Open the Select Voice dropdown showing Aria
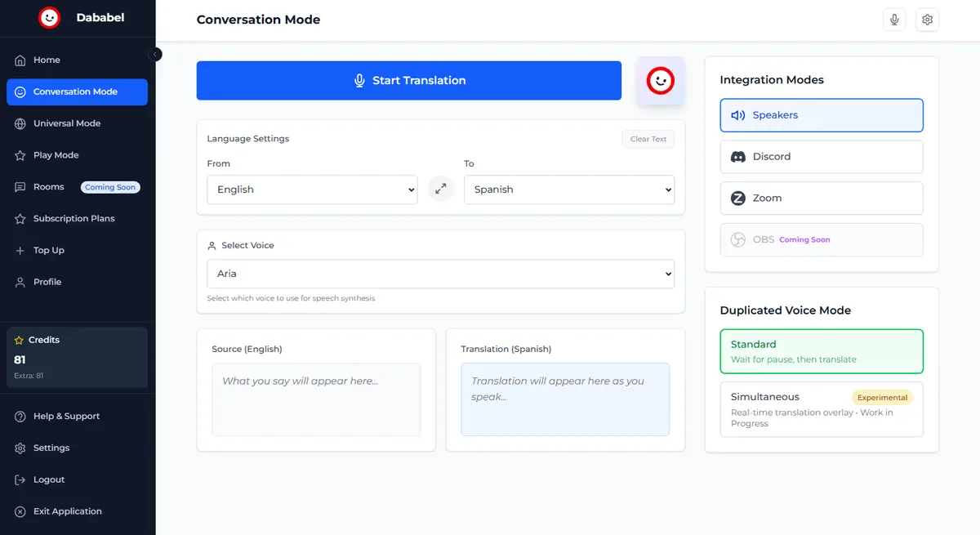 [441, 274]
